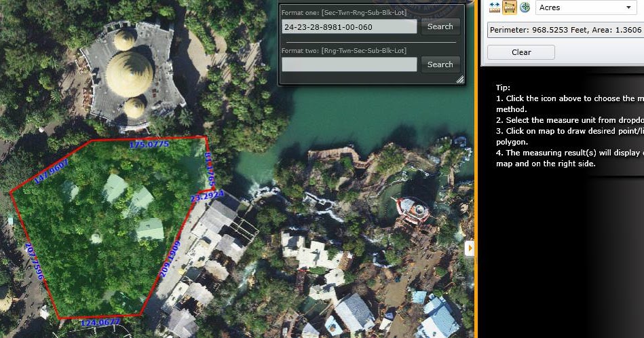Viewport: 644px width, 338px height.
Task: Click the Perimeter and Area result box
Action: pyautogui.click(x=565, y=30)
